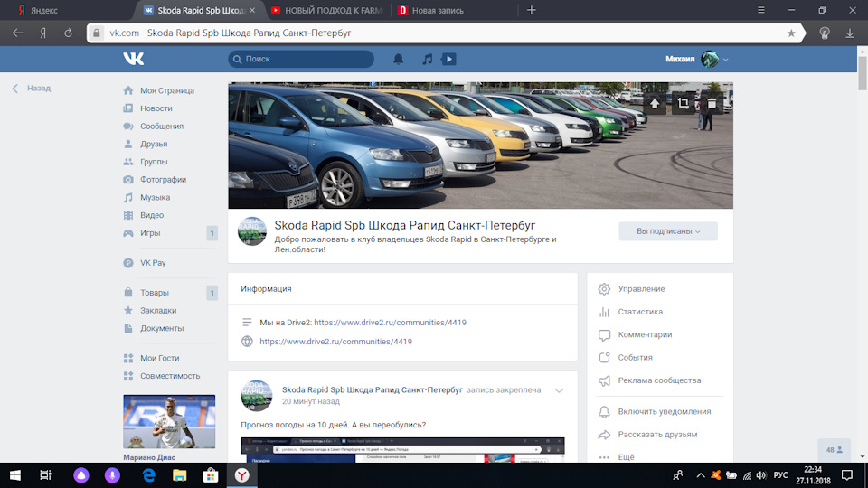This screenshot has width=868, height=488.
Task: Open VK Pay in sidebar
Action: tap(153, 263)
